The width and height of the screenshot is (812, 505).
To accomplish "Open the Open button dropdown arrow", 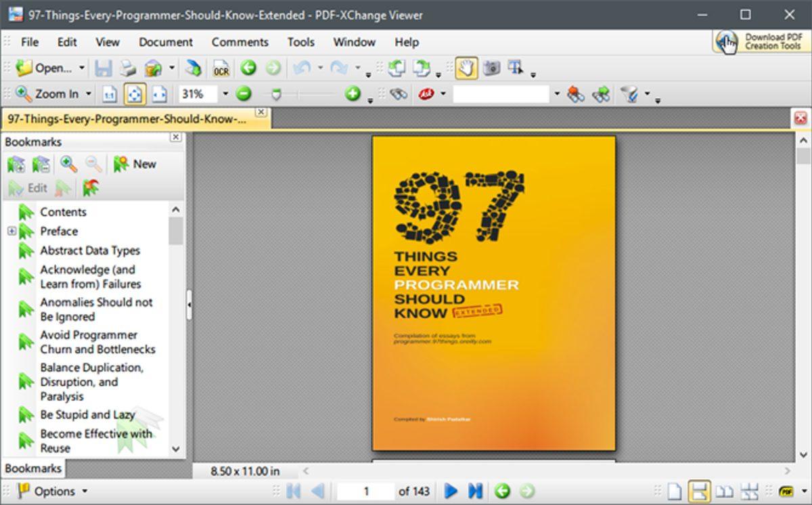I will 82,68.
